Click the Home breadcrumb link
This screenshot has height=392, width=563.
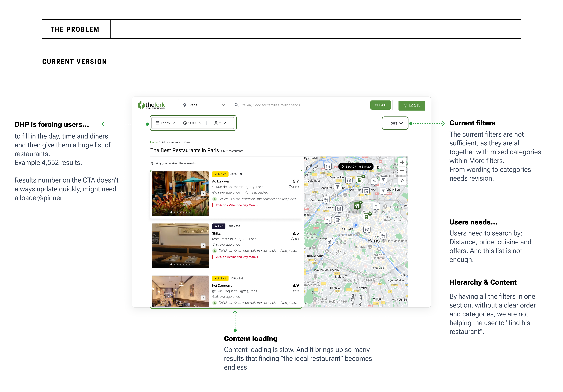click(x=154, y=142)
